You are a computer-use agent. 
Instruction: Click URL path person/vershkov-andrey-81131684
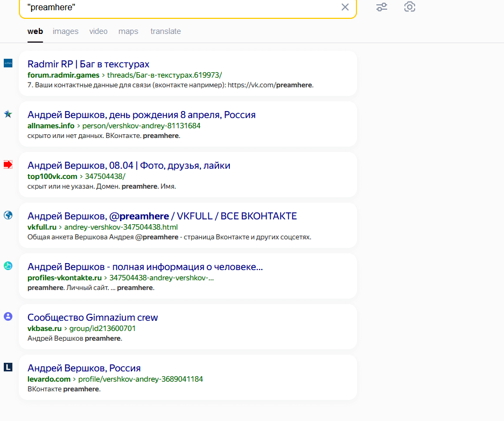point(142,126)
